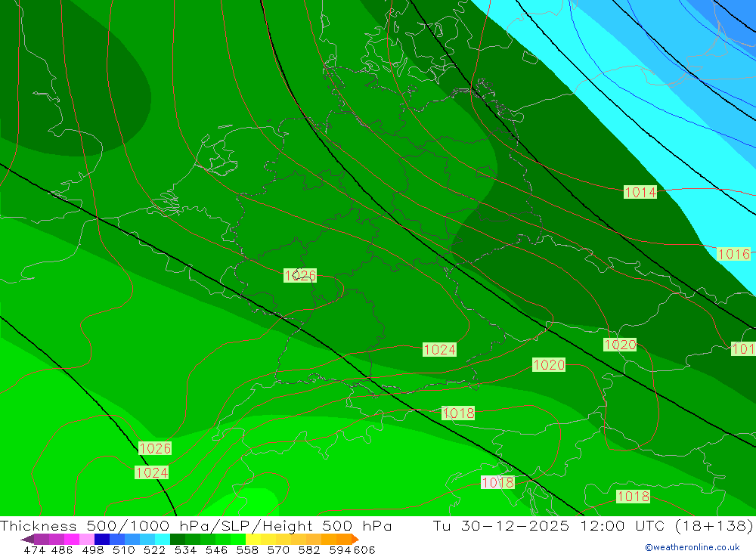Click the bright yellow legend swatch

[x=253, y=539]
